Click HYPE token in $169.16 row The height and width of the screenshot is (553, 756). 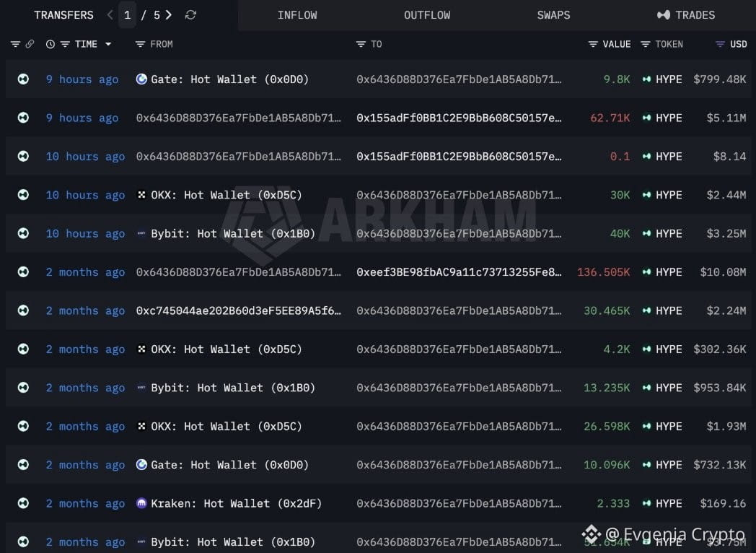tap(662, 503)
